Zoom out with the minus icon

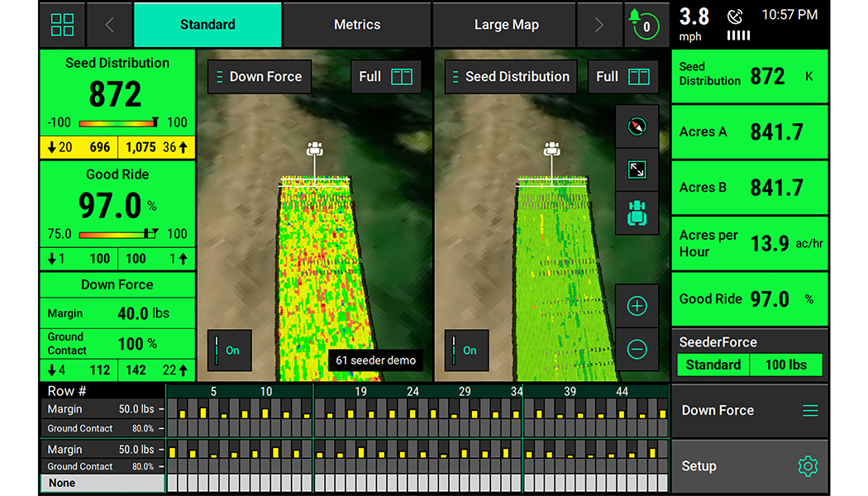pyautogui.click(x=637, y=350)
